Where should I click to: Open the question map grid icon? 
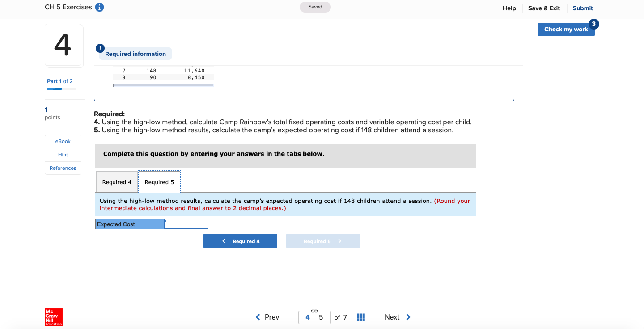point(361,317)
